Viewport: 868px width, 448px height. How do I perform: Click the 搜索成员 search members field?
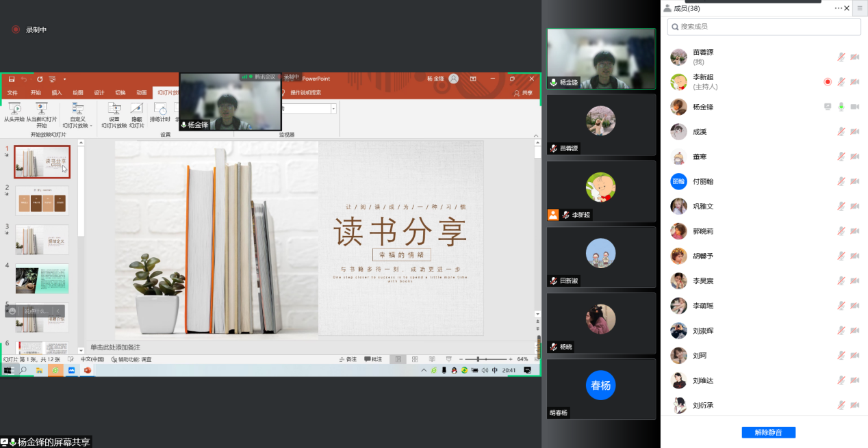tap(764, 27)
